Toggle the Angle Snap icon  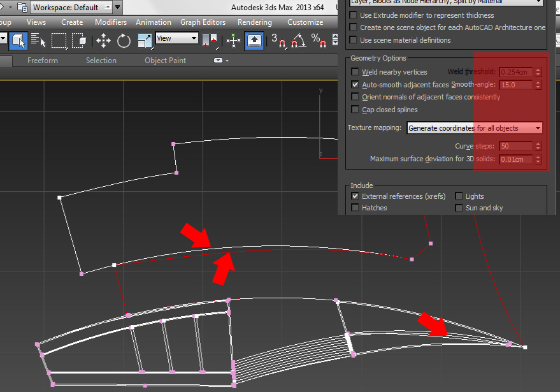(298, 41)
